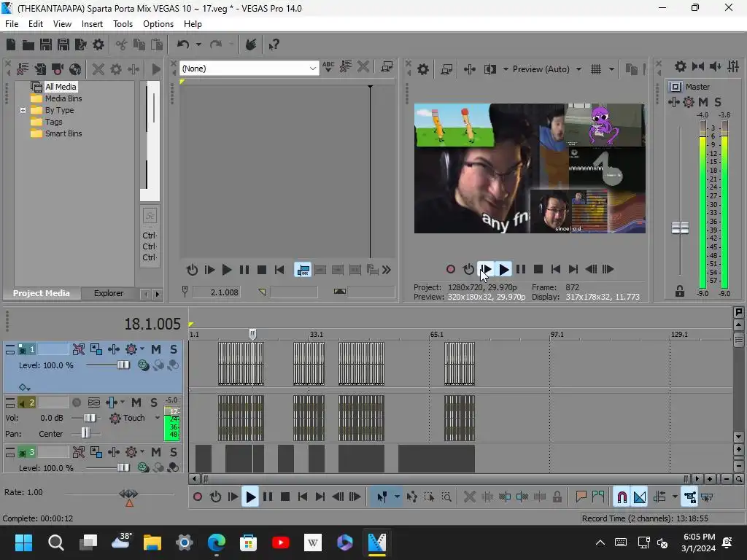Click track 2 Vol slider
The width and height of the screenshot is (747, 560).
[x=89, y=418]
